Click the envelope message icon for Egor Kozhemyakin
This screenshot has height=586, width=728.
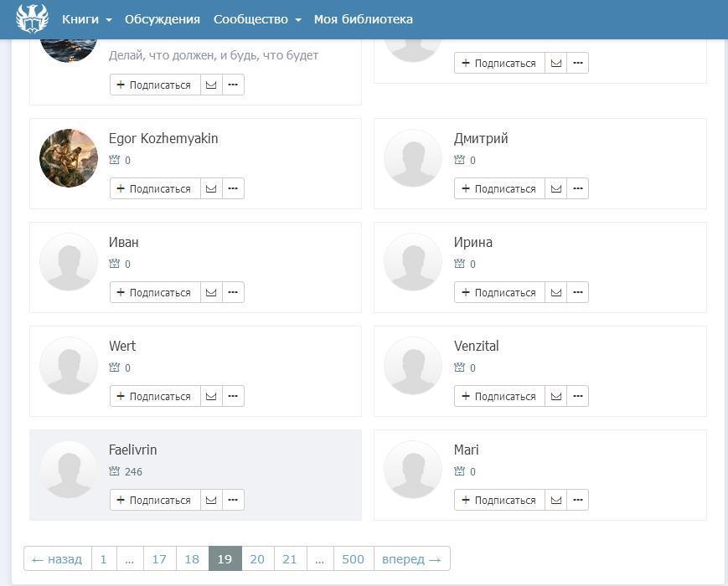(x=211, y=189)
